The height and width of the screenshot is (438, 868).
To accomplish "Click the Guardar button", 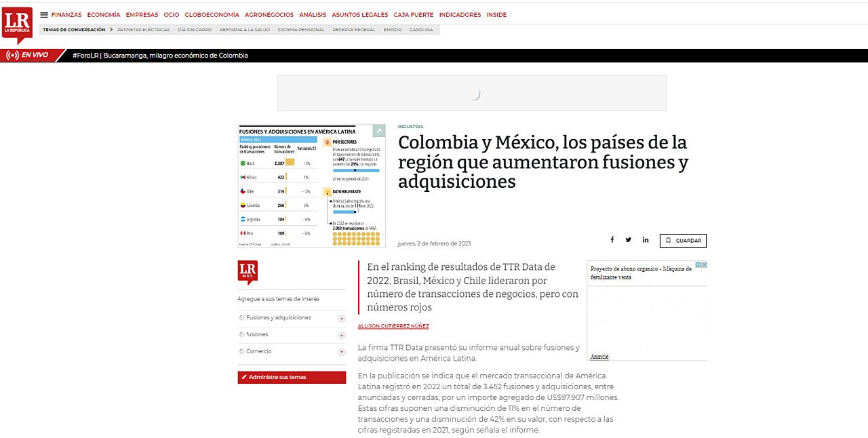I will (683, 241).
